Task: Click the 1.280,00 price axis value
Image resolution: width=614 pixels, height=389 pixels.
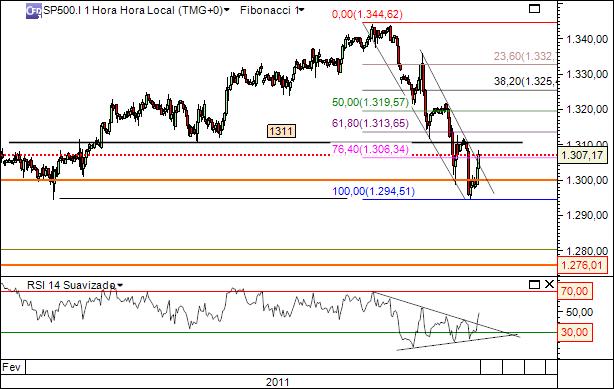Action: coord(587,250)
